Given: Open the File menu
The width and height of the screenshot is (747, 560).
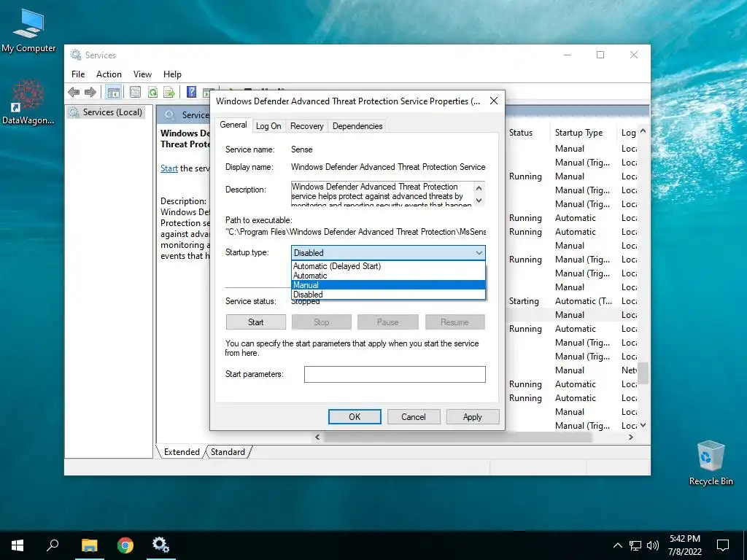Looking at the screenshot, I should point(78,74).
